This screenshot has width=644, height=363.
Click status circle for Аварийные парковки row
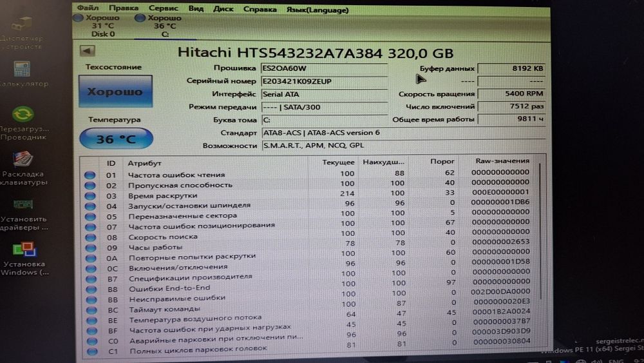click(x=92, y=341)
